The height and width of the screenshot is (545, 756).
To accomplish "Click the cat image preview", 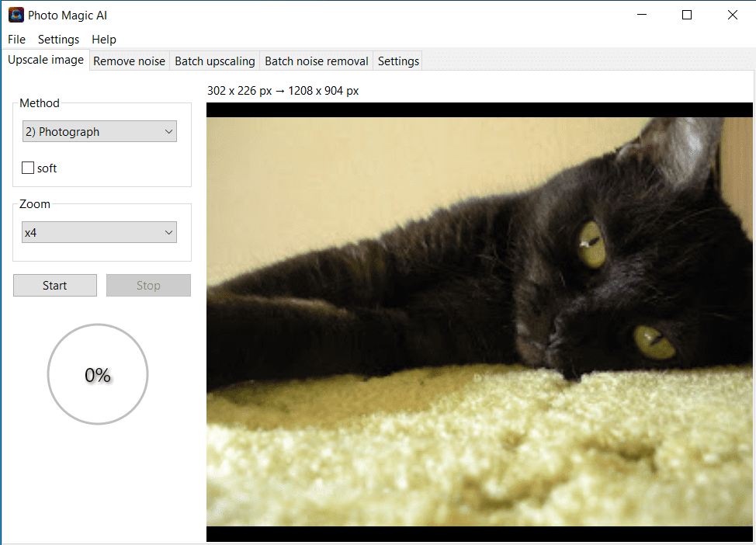I will click(479, 321).
